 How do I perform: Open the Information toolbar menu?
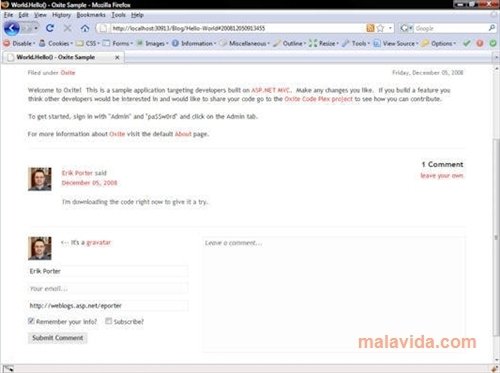194,43
